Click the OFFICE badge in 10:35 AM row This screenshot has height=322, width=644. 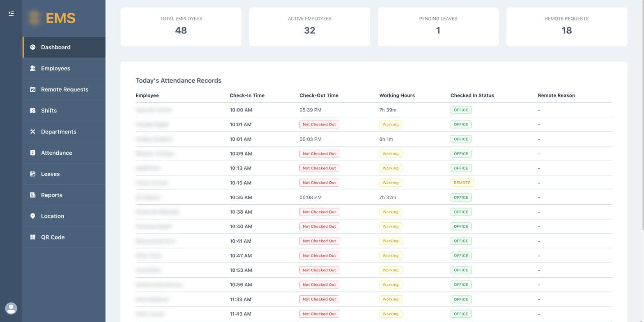tap(461, 197)
